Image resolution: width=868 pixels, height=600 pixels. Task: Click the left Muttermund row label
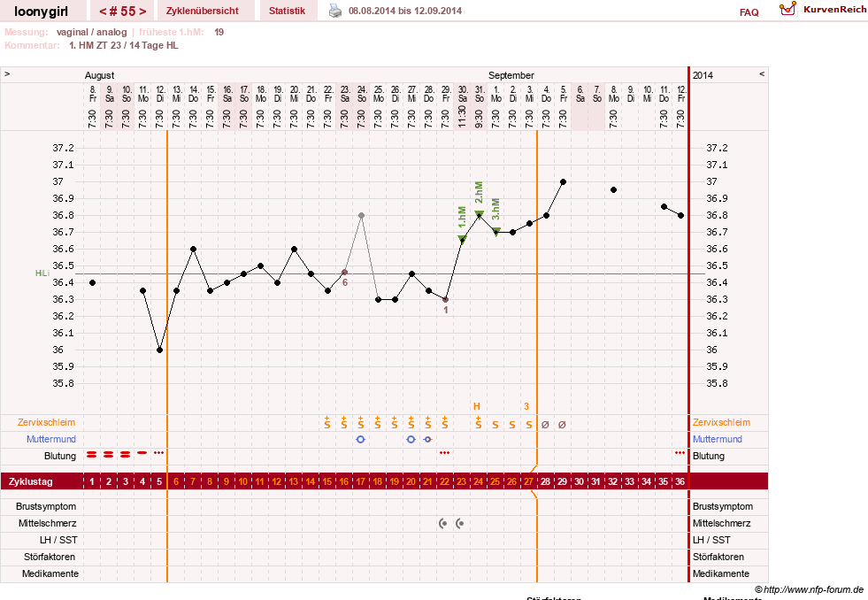[51, 439]
